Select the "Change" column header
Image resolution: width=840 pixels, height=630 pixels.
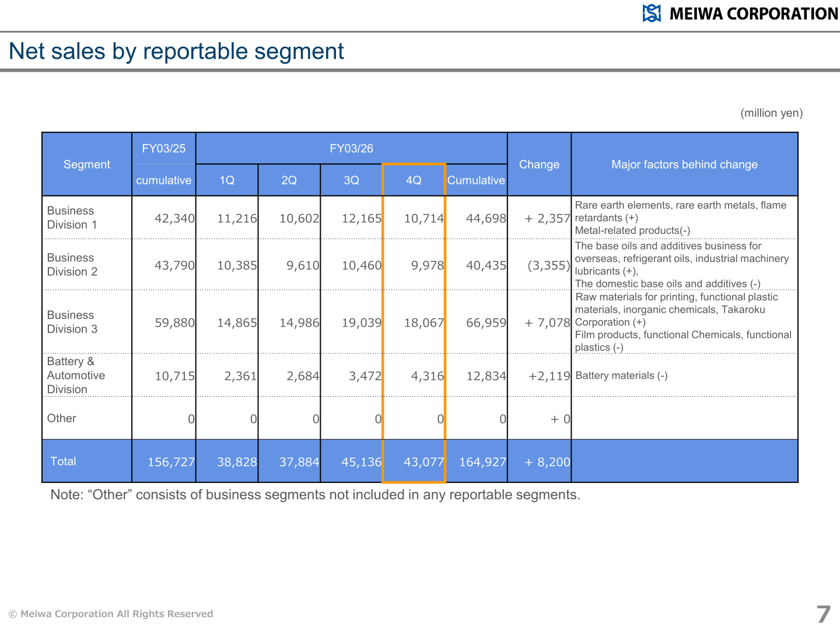539,164
